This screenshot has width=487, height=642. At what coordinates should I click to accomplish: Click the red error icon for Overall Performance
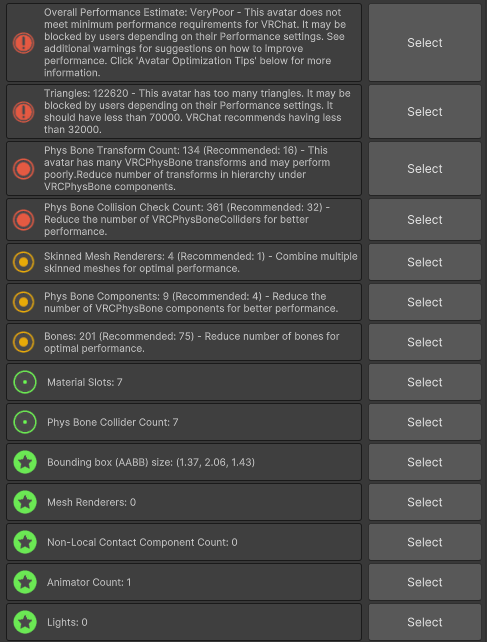(x=23, y=43)
